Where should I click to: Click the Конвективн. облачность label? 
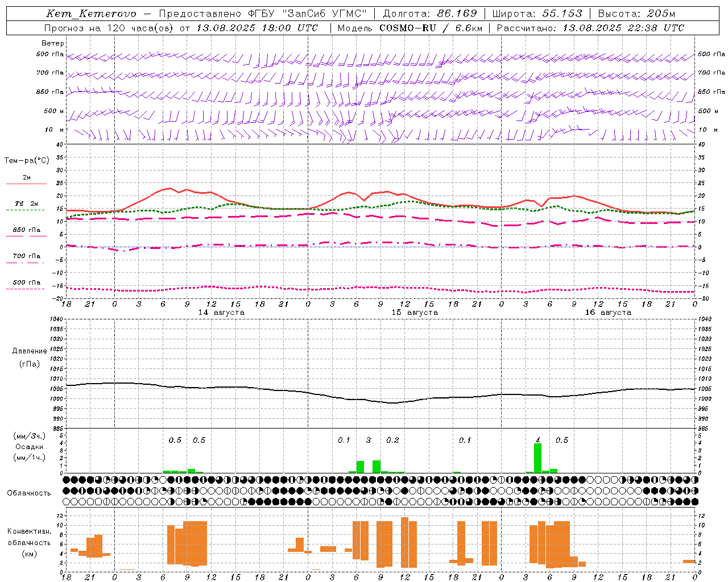point(29,537)
